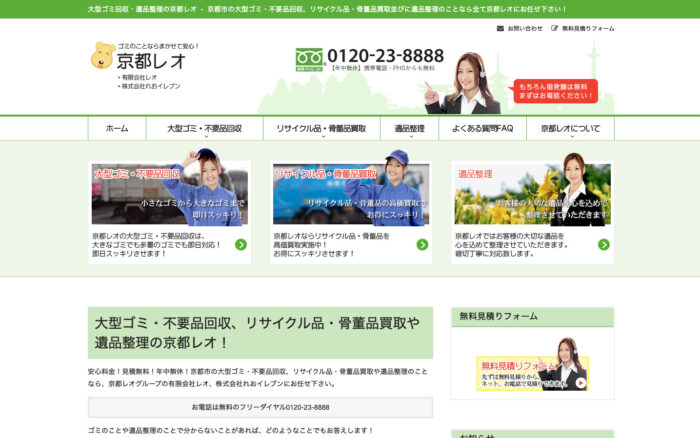Click the pencil icon beside 無料見積りフォーム
Screen dimensions: 700x438
[x=554, y=28]
